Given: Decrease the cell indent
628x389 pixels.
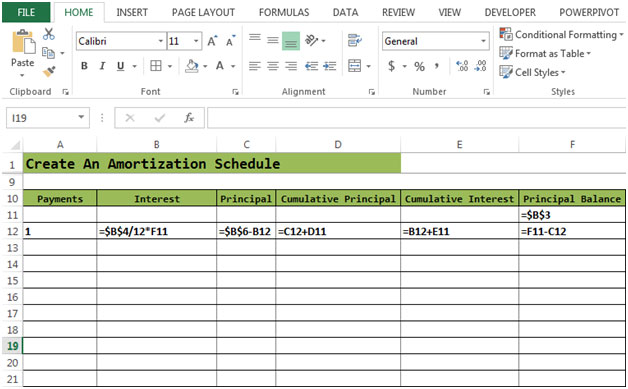Looking at the screenshot, I should (x=312, y=66).
